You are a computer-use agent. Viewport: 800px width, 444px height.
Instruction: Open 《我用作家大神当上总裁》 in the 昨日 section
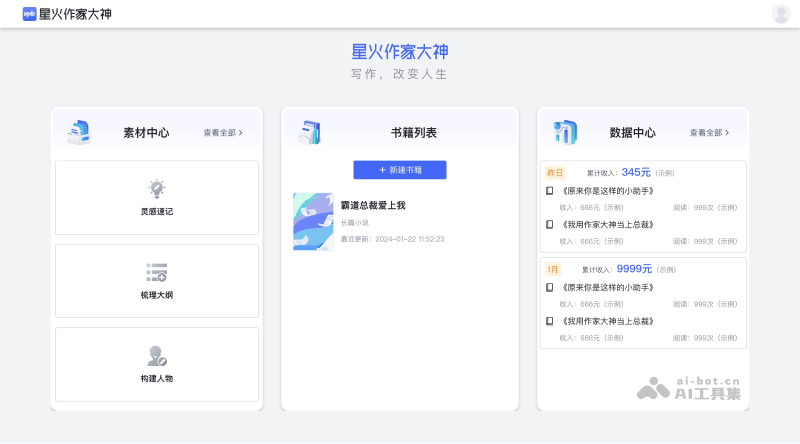(608, 224)
